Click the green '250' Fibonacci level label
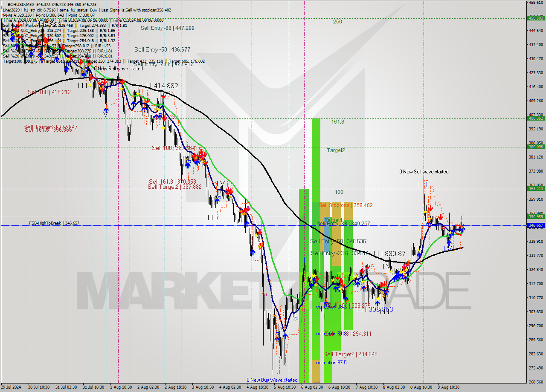Image resolution: width=546 pixels, height=392 pixels. (x=337, y=22)
